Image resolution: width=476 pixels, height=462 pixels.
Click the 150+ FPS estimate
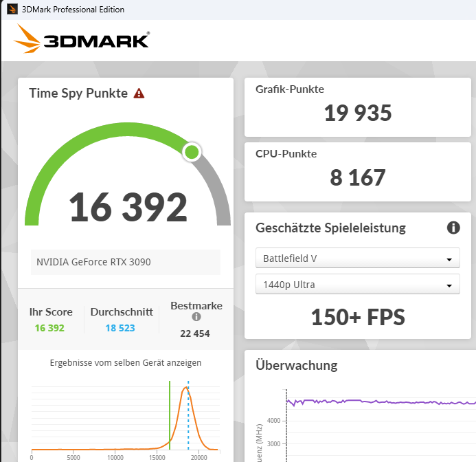358,318
